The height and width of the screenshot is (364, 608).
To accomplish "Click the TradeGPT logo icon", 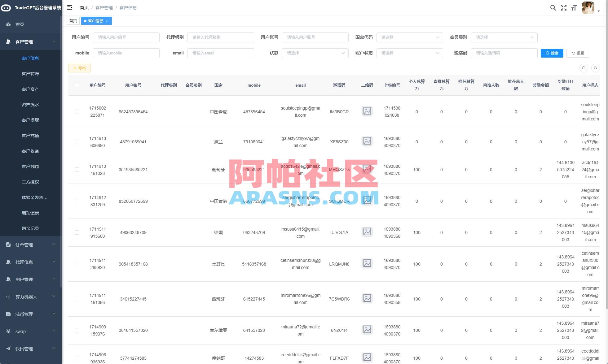I will click(6, 8).
